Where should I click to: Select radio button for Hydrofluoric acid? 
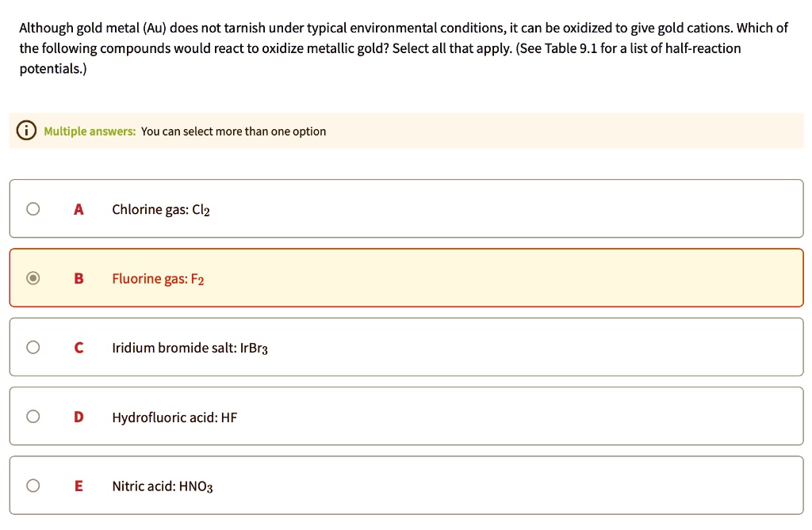point(33,417)
